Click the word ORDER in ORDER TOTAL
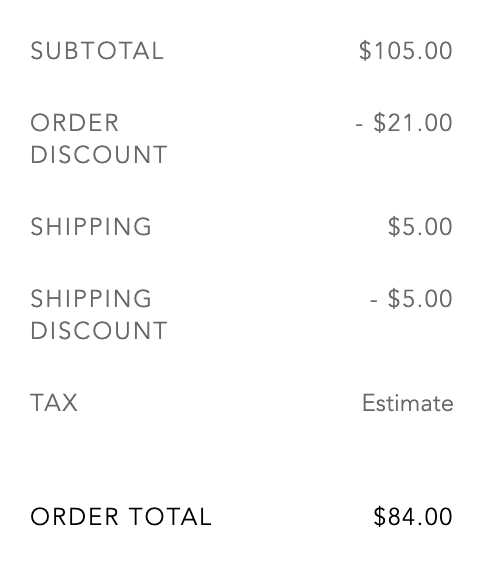This screenshot has width=478, height=588. point(75,516)
